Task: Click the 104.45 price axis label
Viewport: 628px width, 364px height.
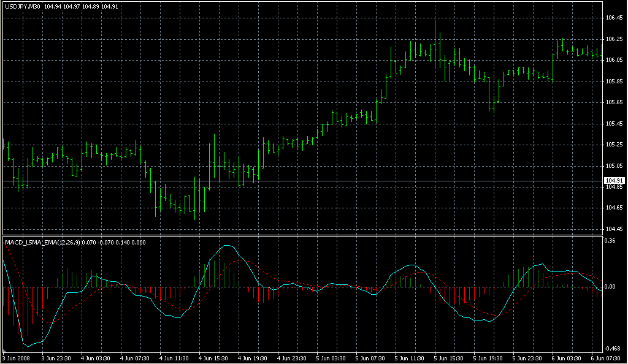Action: (x=613, y=229)
